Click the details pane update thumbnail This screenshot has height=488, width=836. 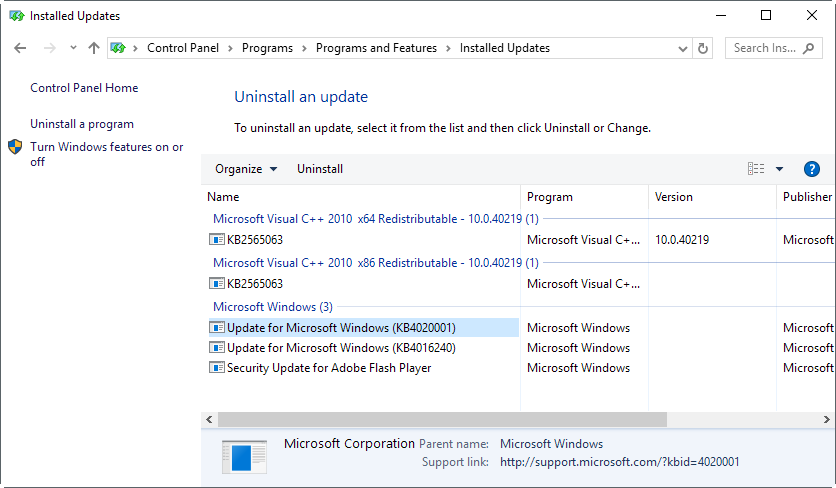pyautogui.click(x=244, y=457)
